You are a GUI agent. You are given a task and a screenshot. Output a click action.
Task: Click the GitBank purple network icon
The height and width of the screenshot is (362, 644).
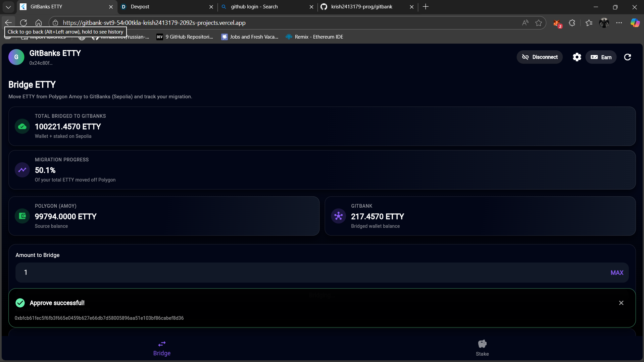pyautogui.click(x=338, y=216)
